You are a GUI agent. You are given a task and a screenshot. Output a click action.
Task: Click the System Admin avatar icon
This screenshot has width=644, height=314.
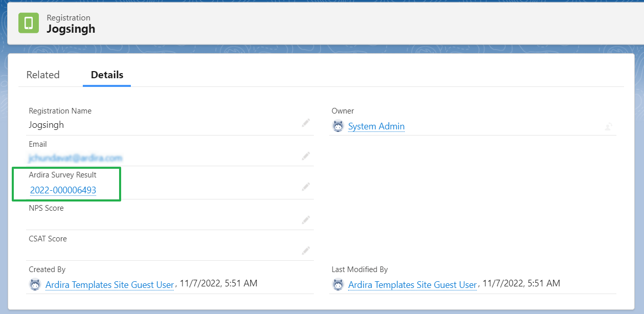point(338,125)
